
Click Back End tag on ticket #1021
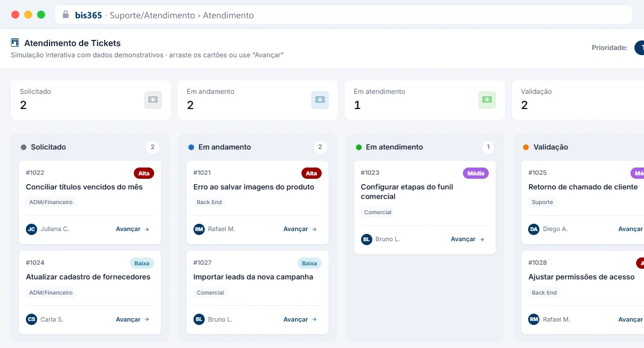(x=209, y=202)
